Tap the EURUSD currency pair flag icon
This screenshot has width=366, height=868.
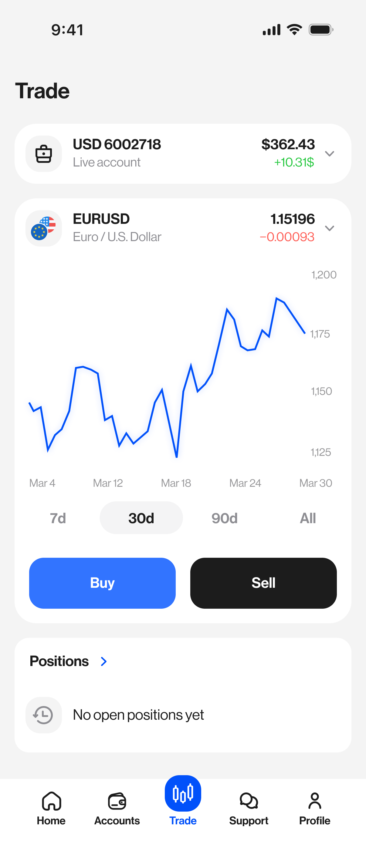(43, 228)
